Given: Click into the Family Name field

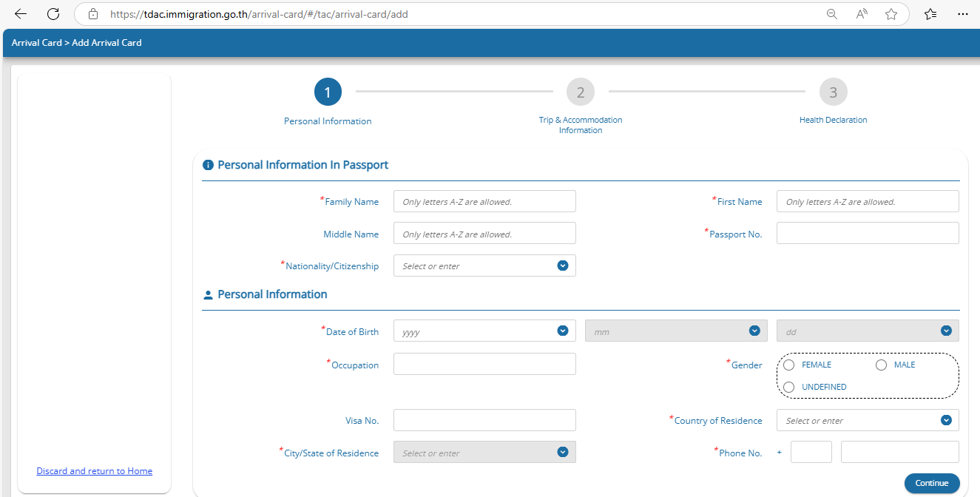Looking at the screenshot, I should pyautogui.click(x=484, y=201).
